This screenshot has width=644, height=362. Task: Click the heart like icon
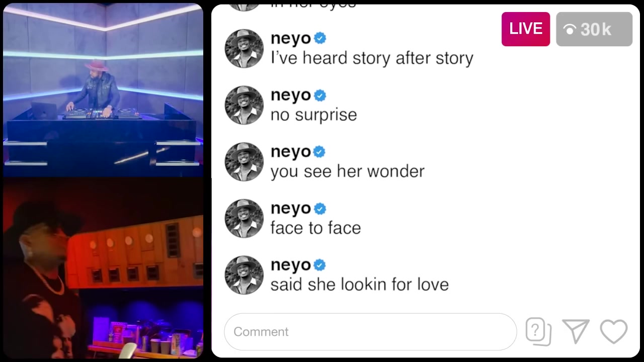[614, 332]
